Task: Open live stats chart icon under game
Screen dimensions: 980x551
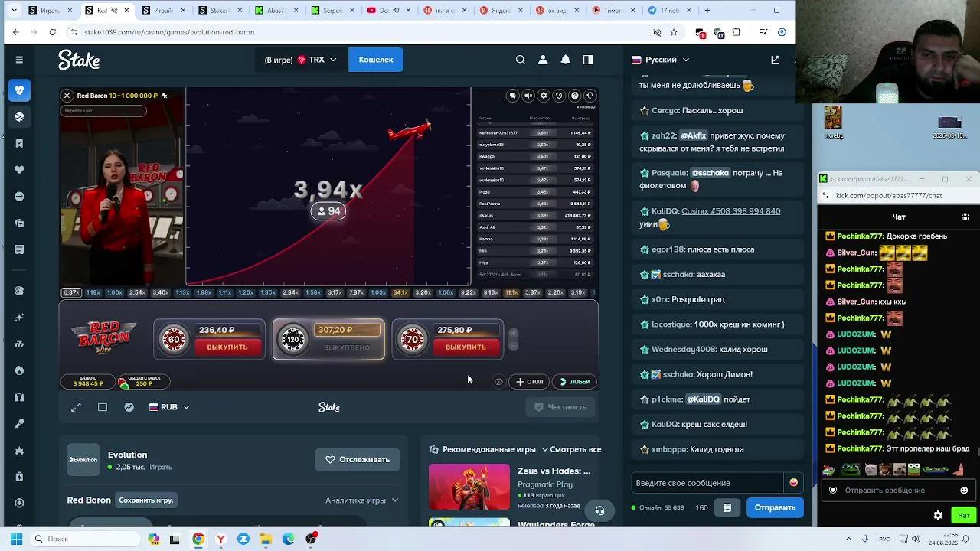Action: click(129, 407)
